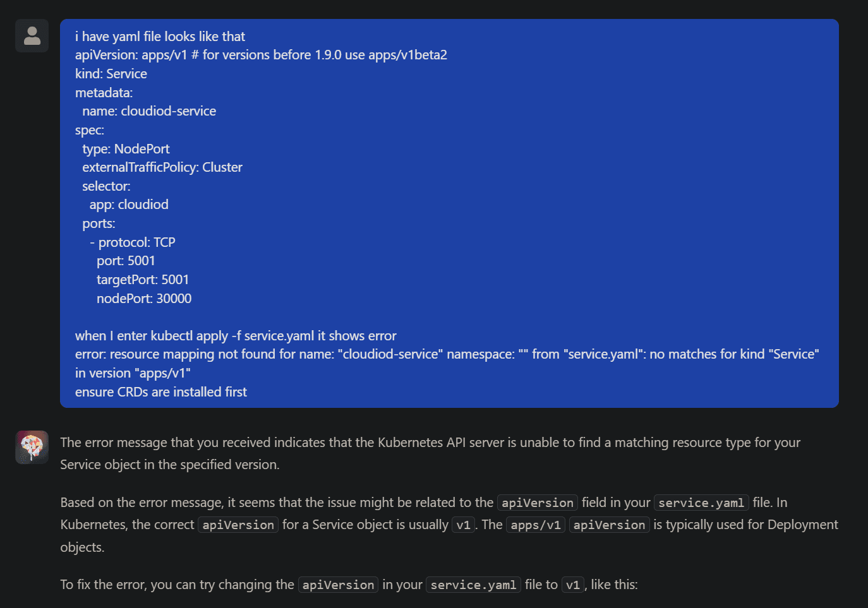Click the 'kind: Service' line in the message
Viewport: 868px width, 608px height.
[x=111, y=74]
